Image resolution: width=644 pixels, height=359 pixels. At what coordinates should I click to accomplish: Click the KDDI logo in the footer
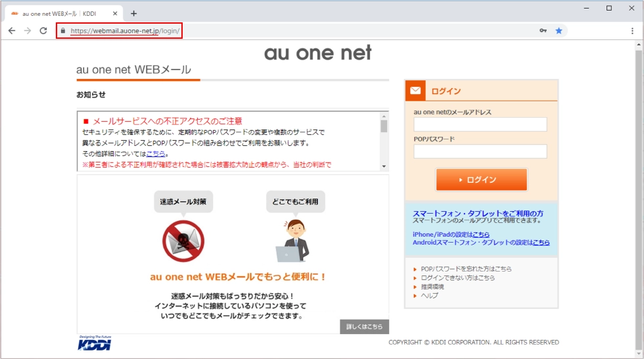pos(95,343)
